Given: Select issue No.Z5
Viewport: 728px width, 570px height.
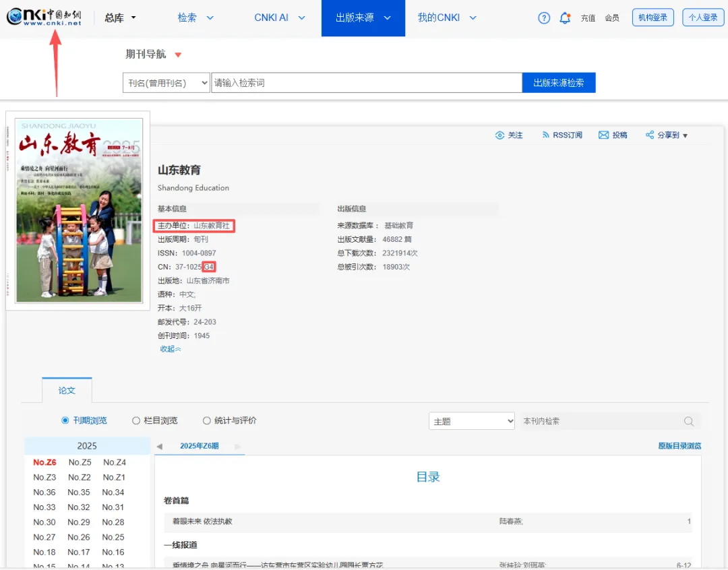Looking at the screenshot, I should [x=80, y=462].
